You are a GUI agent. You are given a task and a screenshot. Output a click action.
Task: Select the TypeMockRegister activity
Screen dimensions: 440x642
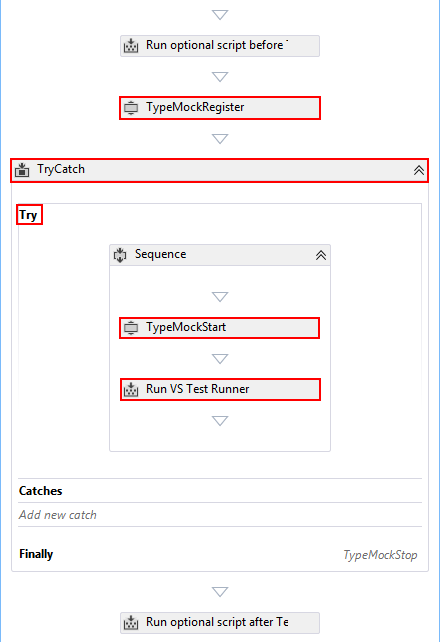(220, 108)
